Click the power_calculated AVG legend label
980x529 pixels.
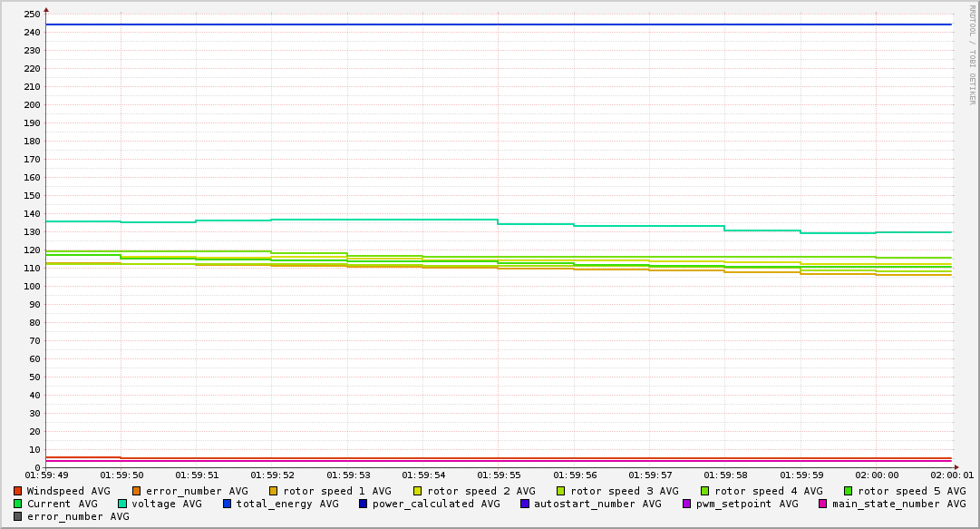(436, 504)
